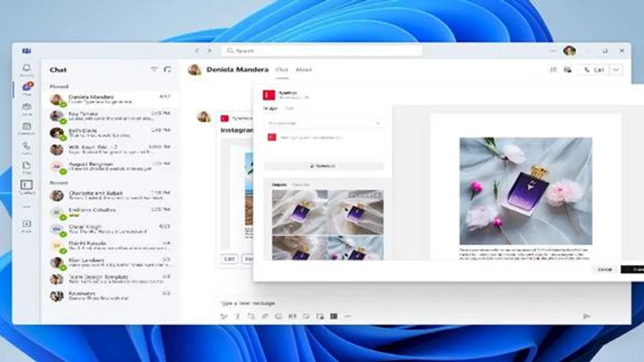Start a new chat with compose icon

click(168, 70)
